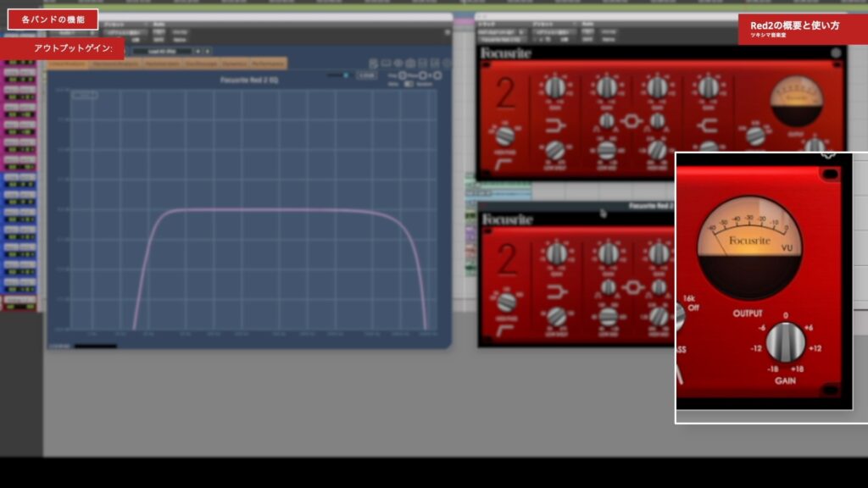Screen dimensions: 868x488
Task: Click the low shelf frequency knob on upper Red 2
Action: point(554,150)
